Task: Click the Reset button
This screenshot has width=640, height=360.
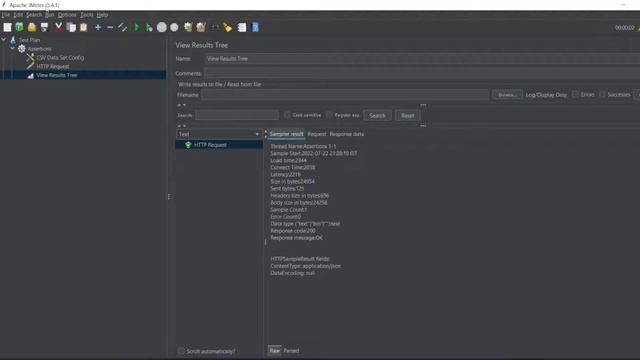Action: pyautogui.click(x=407, y=116)
